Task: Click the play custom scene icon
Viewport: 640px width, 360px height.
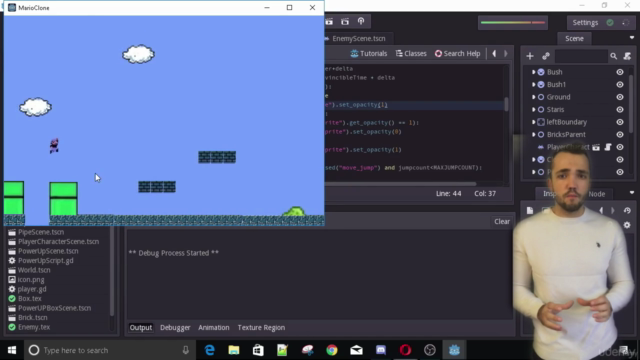Action: [x=345, y=22]
